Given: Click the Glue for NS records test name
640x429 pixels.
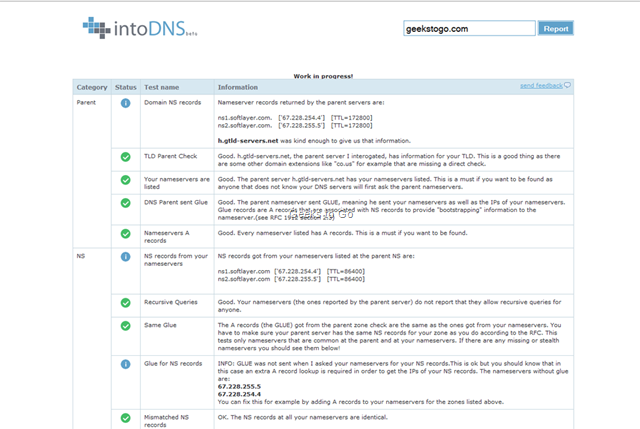Looking at the screenshot, I should point(173,364).
